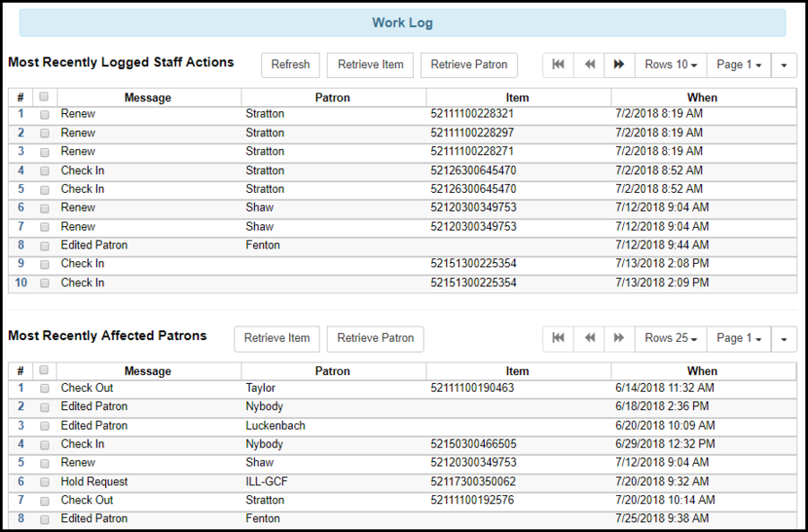Open Rows 10 dropdown in Staff Actions

tap(671, 65)
